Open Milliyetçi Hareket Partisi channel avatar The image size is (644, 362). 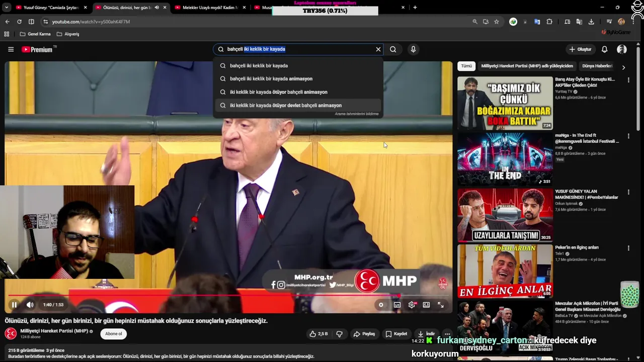pyautogui.click(x=11, y=333)
